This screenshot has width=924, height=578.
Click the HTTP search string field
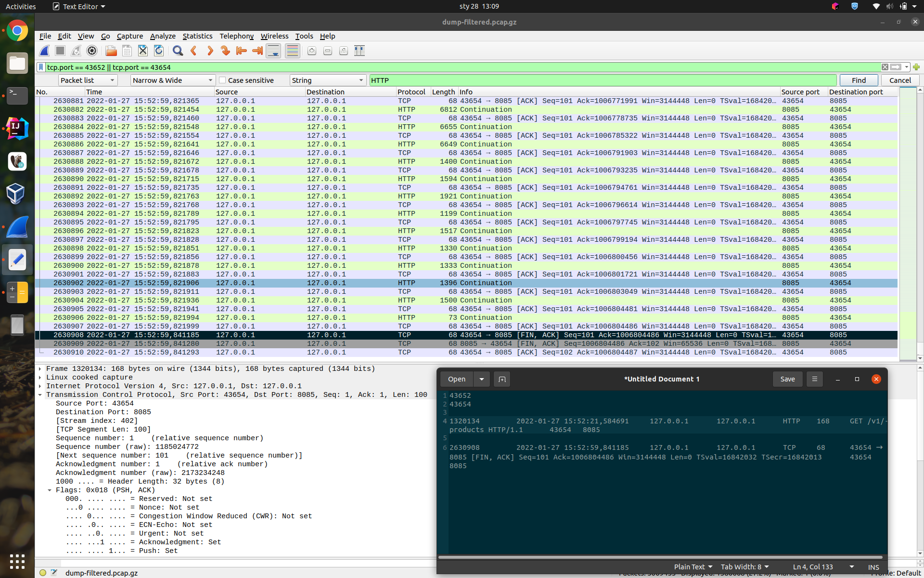(x=603, y=80)
